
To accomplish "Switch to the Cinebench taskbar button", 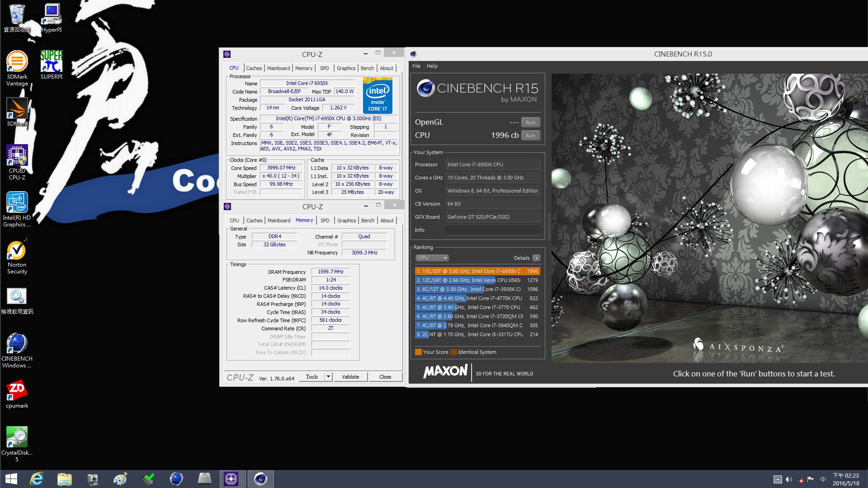I will 261,479.
